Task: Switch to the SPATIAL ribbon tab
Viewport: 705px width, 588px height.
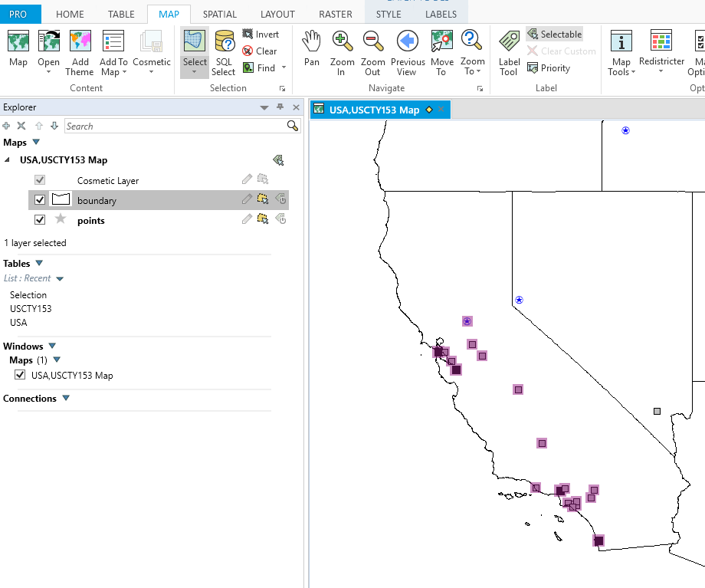Action: (x=220, y=13)
